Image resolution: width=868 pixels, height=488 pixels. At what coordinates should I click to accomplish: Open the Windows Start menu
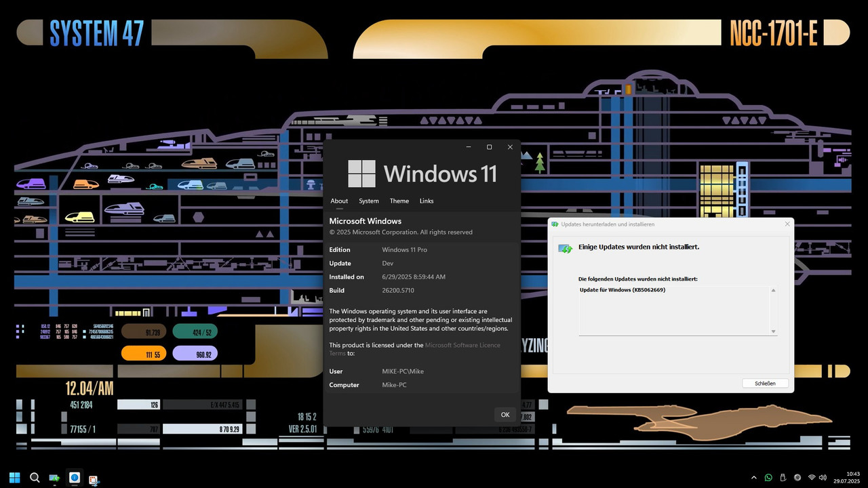tap(14, 478)
